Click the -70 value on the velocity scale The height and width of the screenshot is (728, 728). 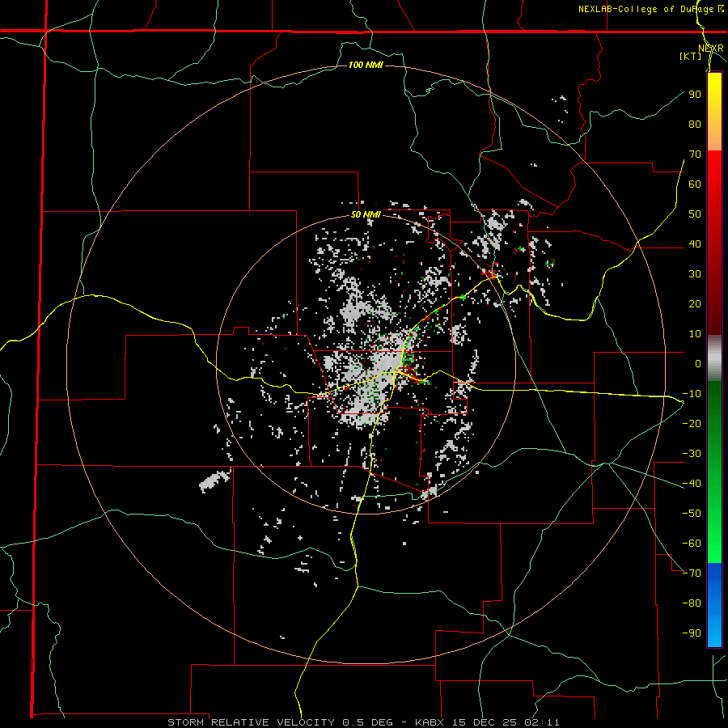tap(692, 573)
